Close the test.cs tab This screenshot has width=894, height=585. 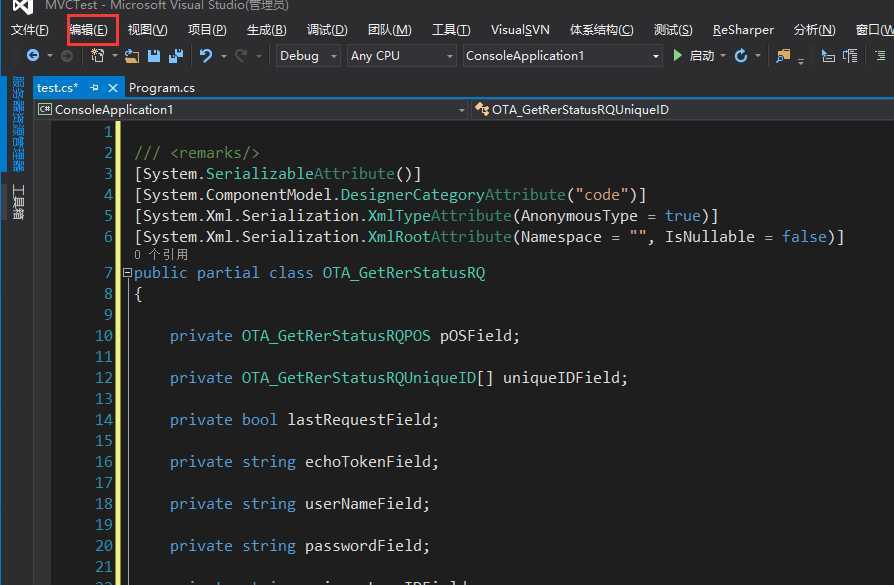pos(113,88)
